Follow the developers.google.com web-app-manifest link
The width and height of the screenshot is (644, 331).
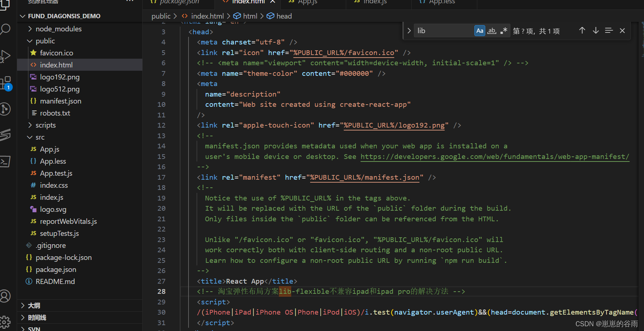495,156
